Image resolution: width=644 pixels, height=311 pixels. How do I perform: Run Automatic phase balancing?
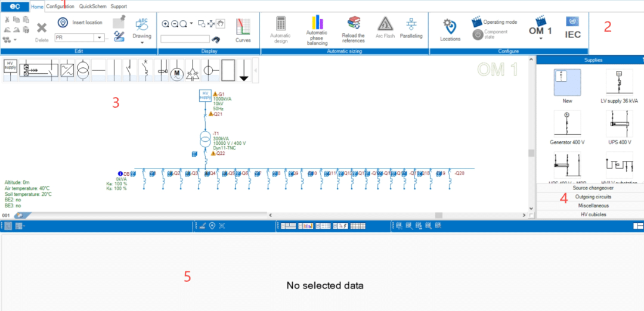click(x=317, y=30)
